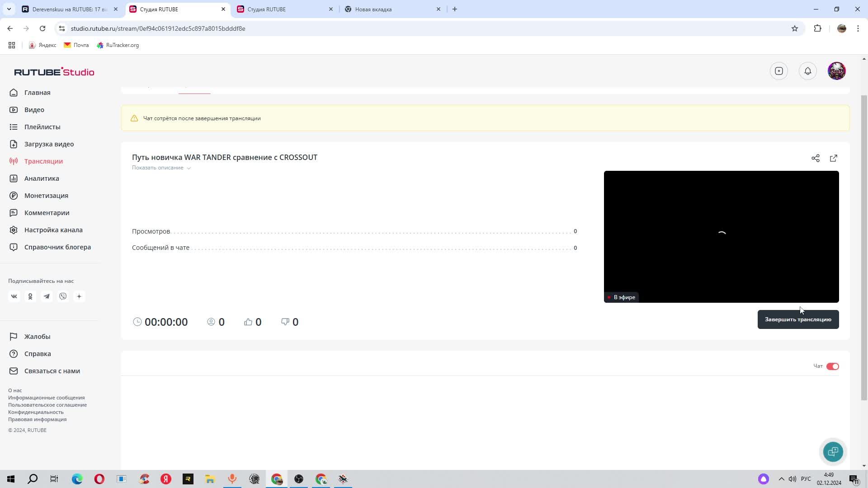Image resolution: width=868 pixels, height=488 pixels.
Task: Open Chrome profile avatar in toolbar
Action: coord(842,28)
